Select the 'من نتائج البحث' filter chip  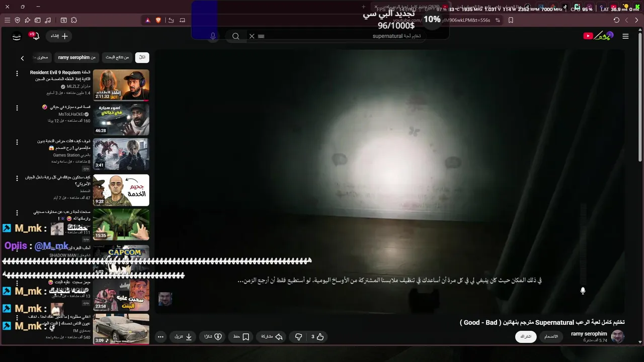pos(117,57)
